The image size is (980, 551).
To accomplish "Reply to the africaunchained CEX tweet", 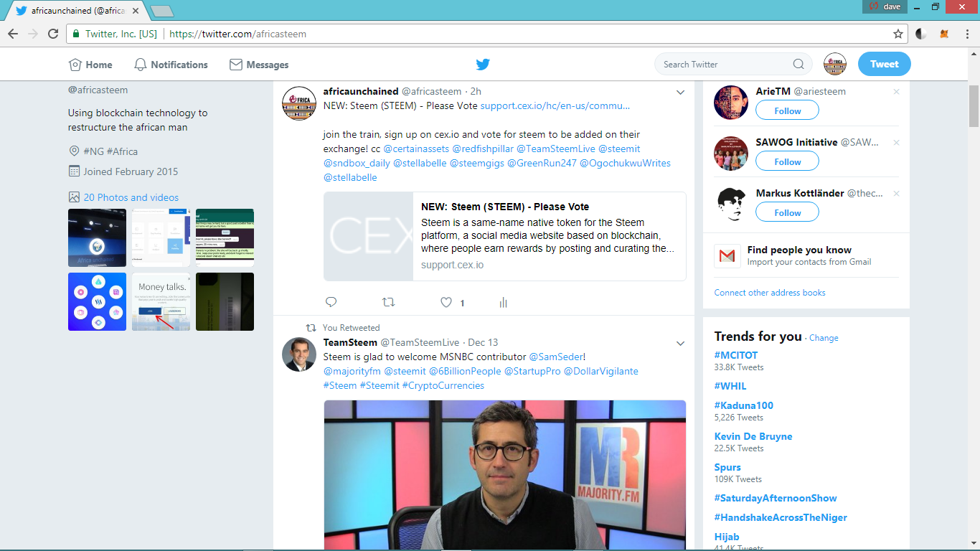I will pos(331,303).
